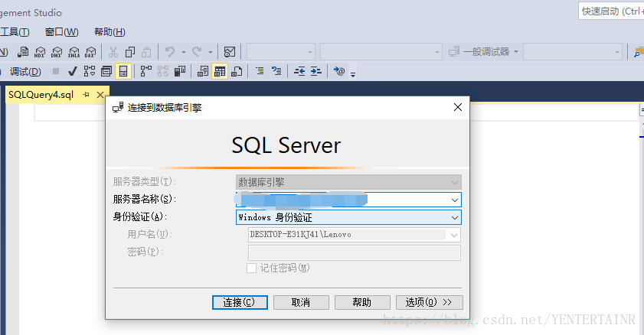Click the connect dialog title icon
The image size is (644, 335).
(x=118, y=108)
